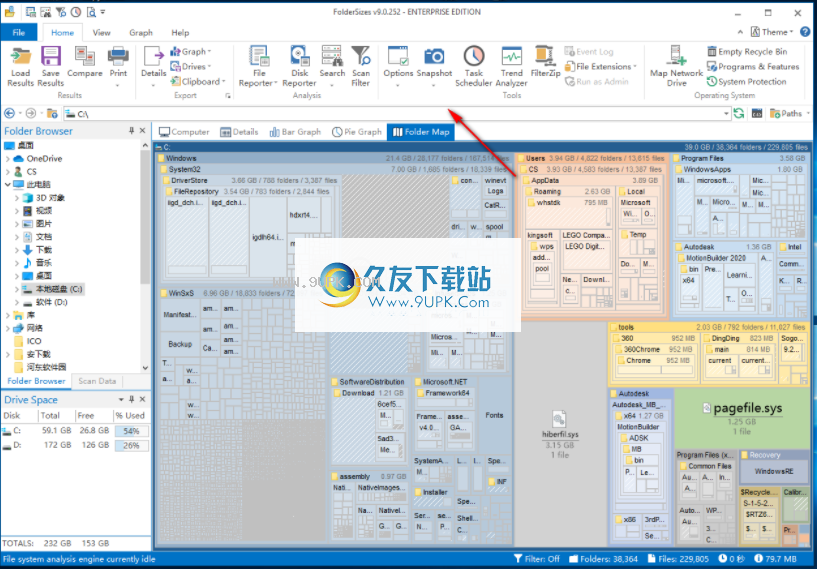Switch to the Pie Graph tab

pyautogui.click(x=357, y=132)
